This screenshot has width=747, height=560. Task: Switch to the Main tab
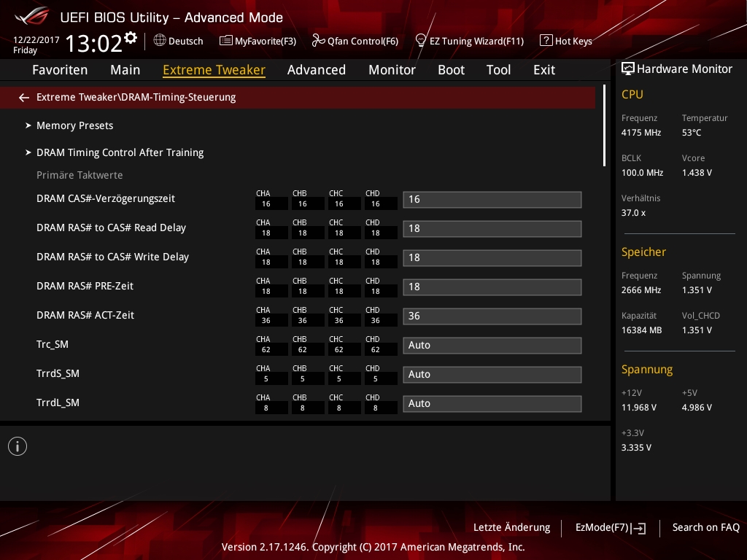pyautogui.click(x=125, y=70)
